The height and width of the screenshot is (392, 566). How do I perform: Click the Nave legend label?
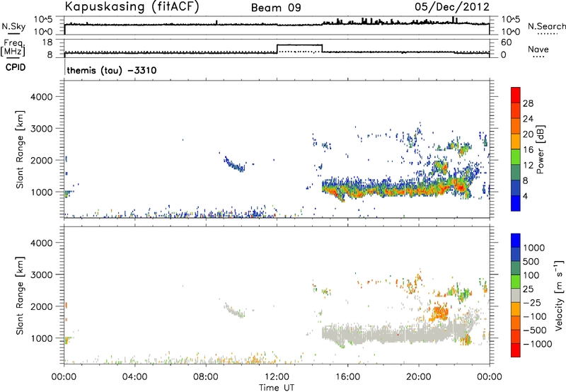(538, 49)
